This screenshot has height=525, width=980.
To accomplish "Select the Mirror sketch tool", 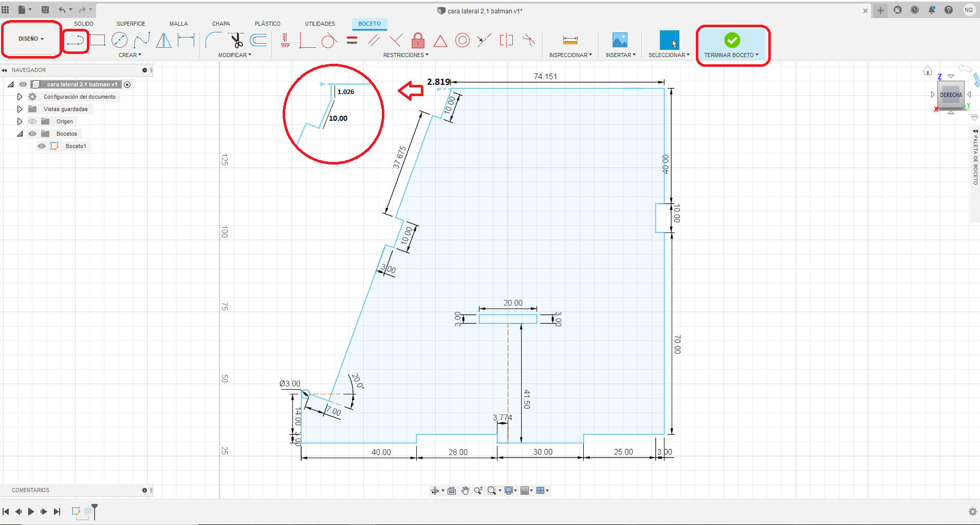I will click(164, 40).
